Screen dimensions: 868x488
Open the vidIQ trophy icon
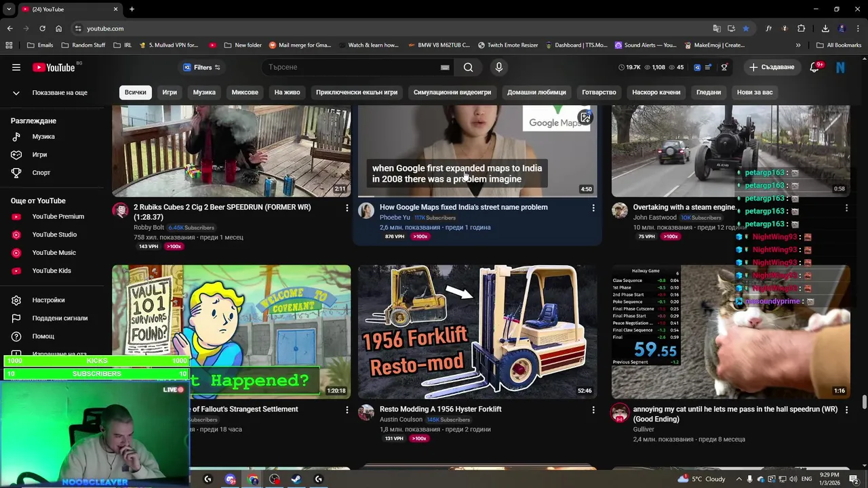[x=724, y=67]
